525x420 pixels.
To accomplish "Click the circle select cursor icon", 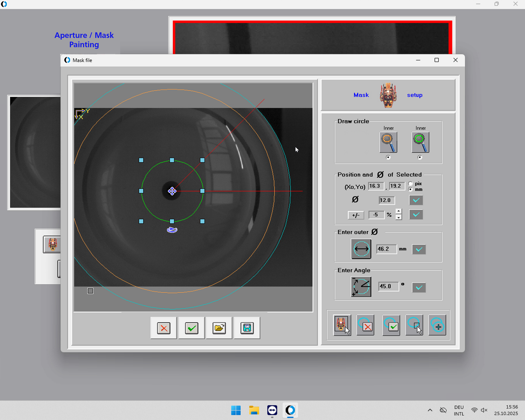I will click(414, 325).
